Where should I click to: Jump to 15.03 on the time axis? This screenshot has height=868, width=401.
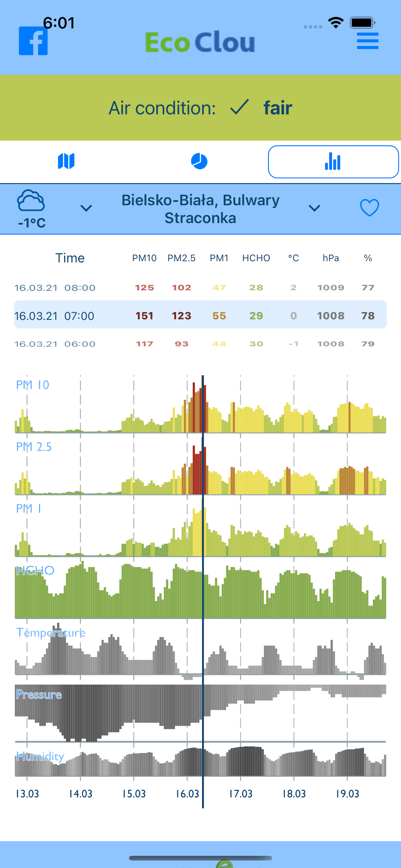(134, 793)
